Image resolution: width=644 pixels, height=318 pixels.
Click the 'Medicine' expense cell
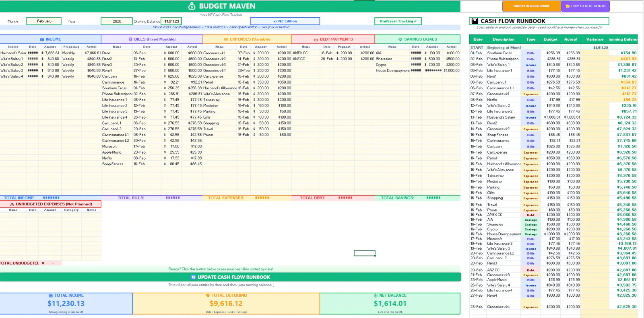tap(219, 105)
